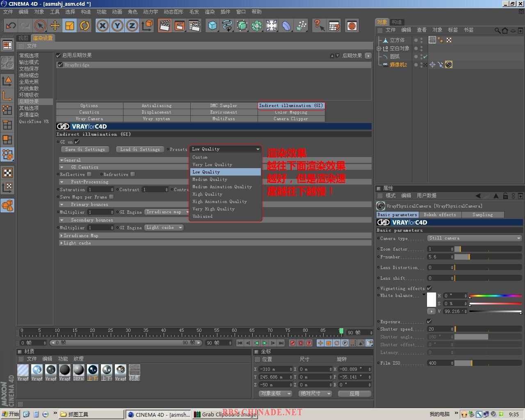Select 摄像机2 object in tree
Image resolution: width=525 pixels, height=420 pixels.
[398, 65]
